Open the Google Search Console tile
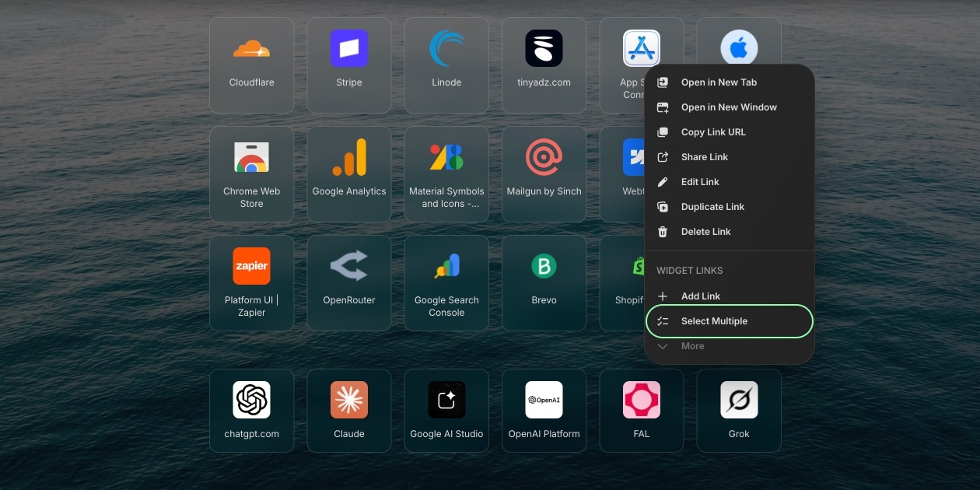Viewport: 980px width, 490px height. click(446, 283)
